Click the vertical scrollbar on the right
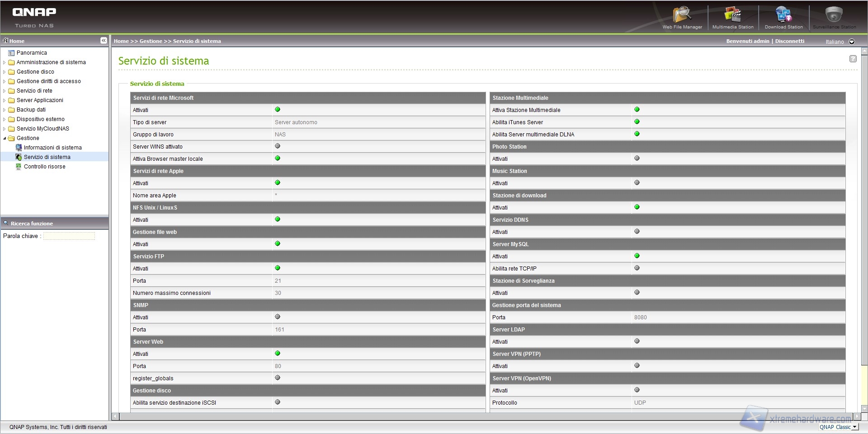This screenshot has height=434, width=868. (864, 226)
